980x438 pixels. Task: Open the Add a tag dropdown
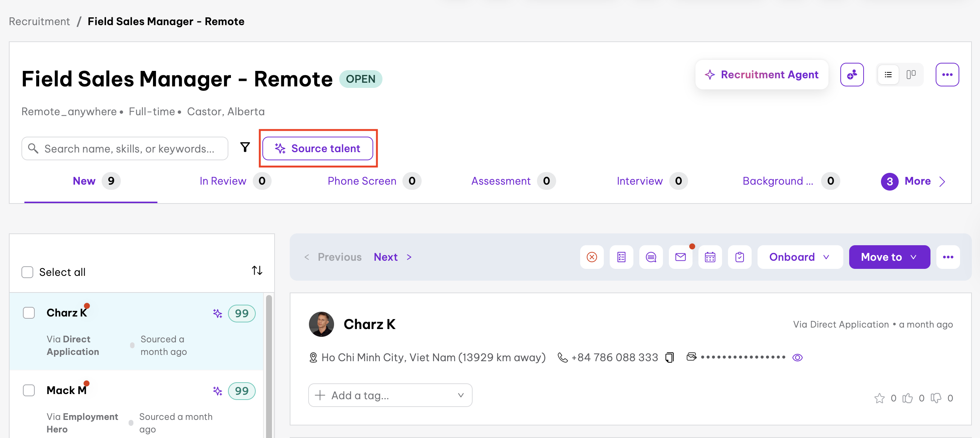point(390,396)
